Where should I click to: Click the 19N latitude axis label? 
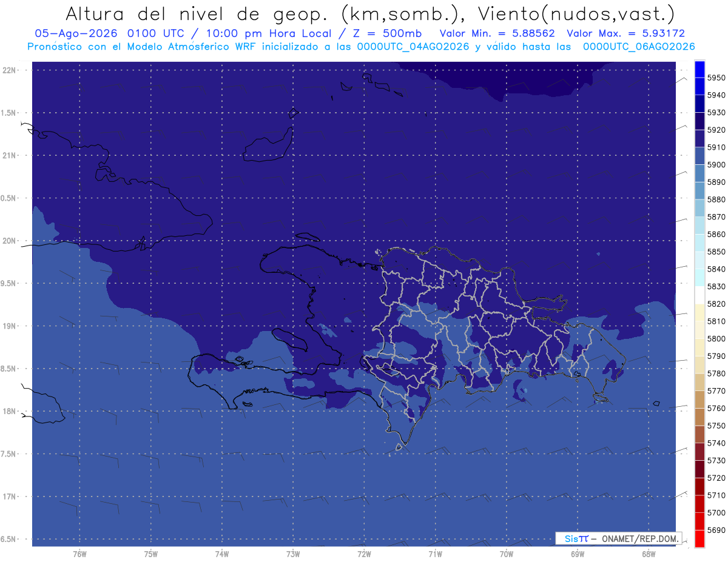(x=10, y=326)
